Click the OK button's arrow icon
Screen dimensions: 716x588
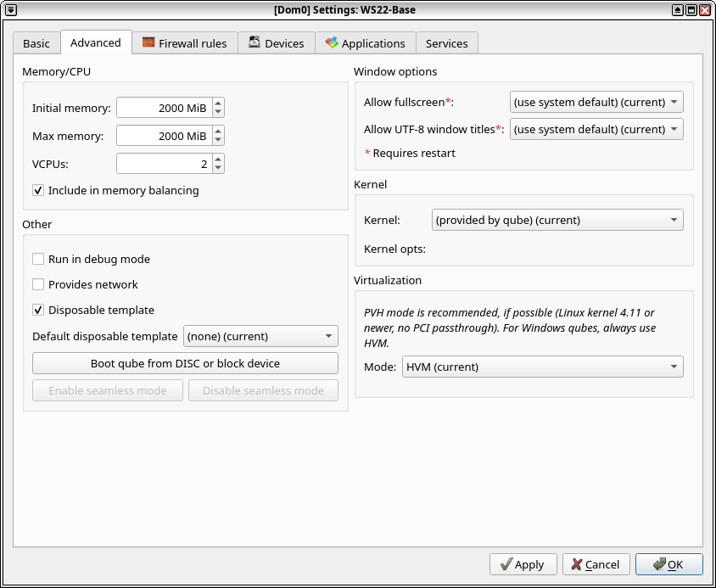click(659, 564)
